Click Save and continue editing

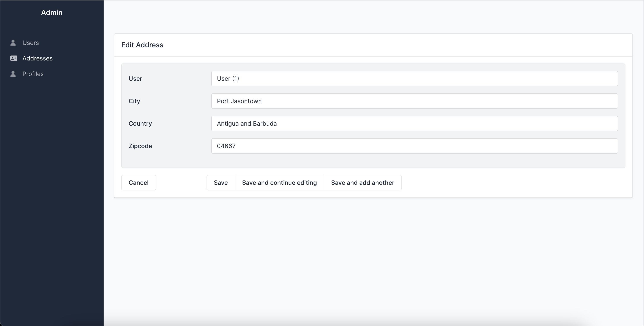[x=279, y=183]
